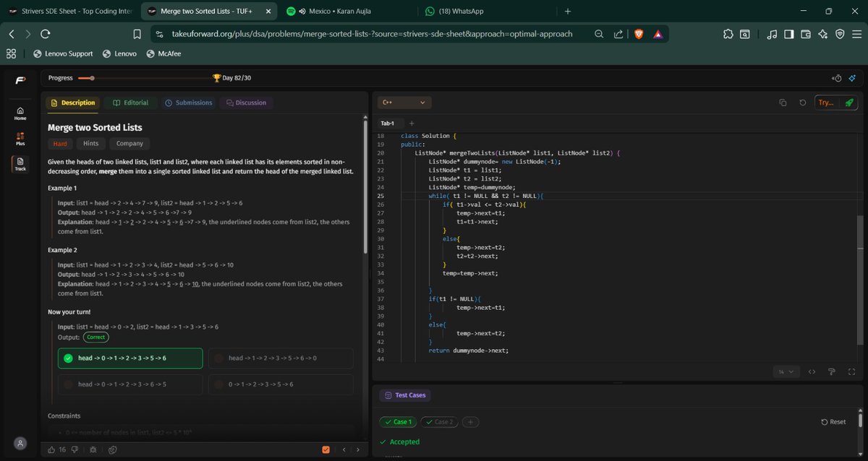
Task: Open Lenovo Support bookmark
Action: click(x=63, y=53)
